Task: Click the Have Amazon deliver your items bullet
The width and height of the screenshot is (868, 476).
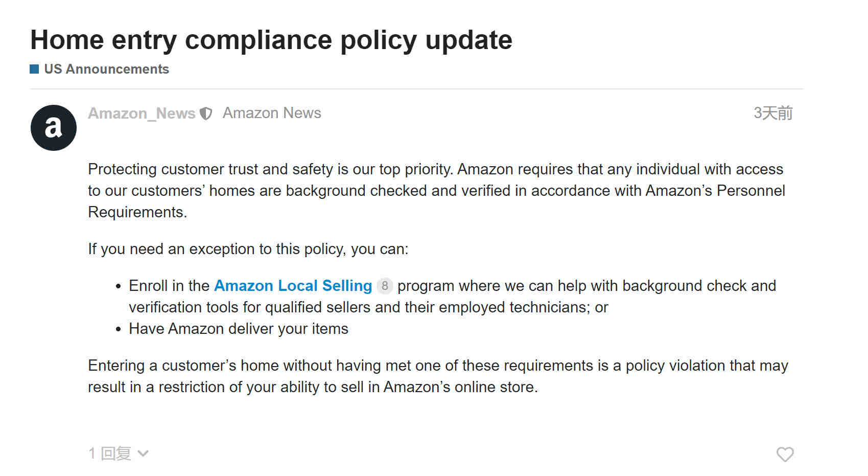Action: pos(239,329)
